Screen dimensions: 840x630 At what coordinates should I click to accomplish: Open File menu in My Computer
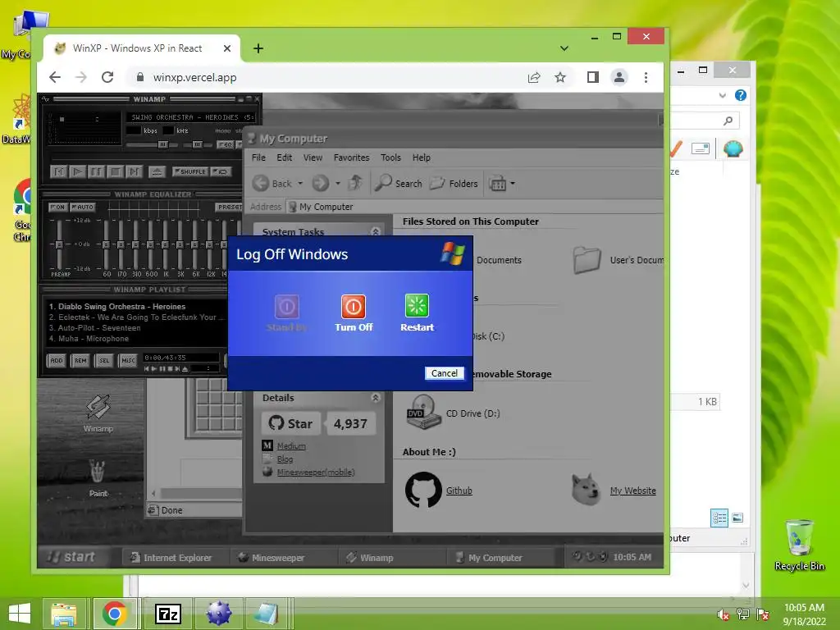(x=258, y=157)
